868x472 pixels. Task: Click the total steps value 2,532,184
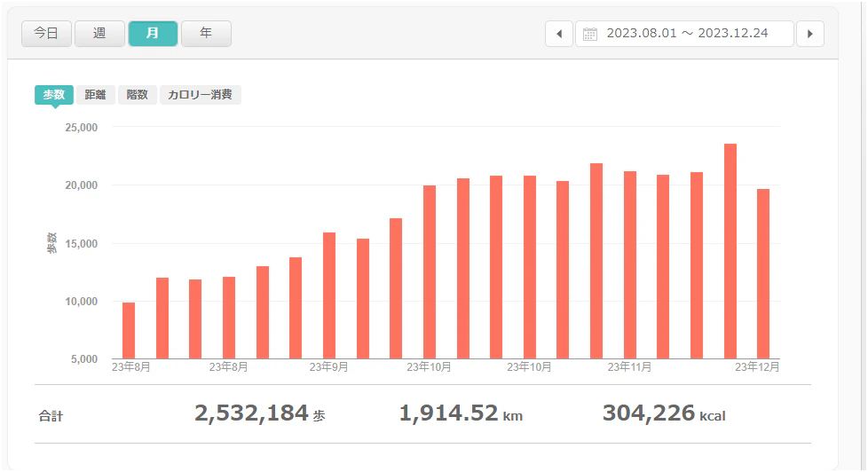pos(251,413)
